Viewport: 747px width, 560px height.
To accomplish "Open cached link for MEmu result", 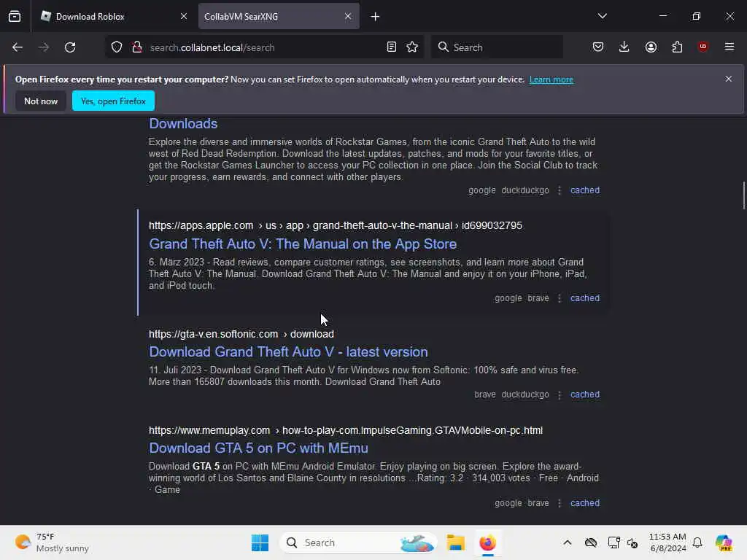I will tap(585, 503).
